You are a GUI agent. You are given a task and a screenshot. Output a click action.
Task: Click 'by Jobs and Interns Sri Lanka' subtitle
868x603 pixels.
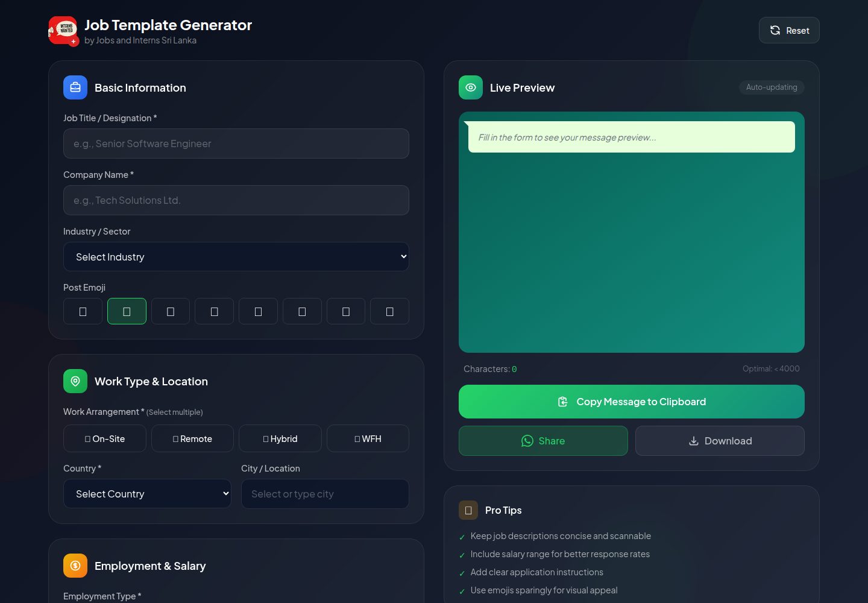tap(140, 40)
